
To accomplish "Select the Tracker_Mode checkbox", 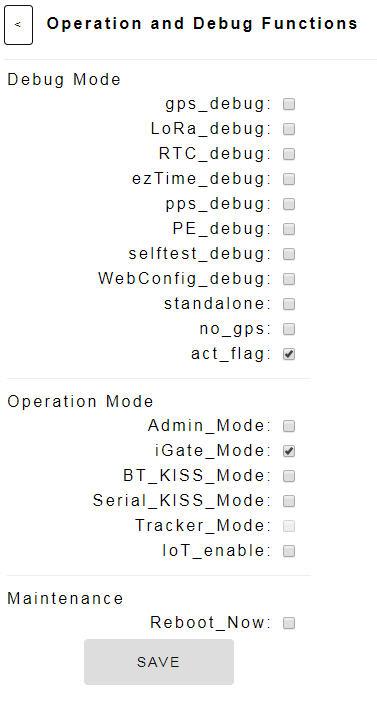I will click(289, 526).
